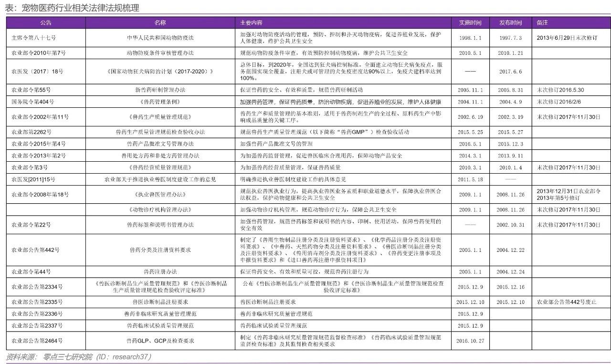Select the cell 农业部令第55号

pyautogui.click(x=31, y=90)
